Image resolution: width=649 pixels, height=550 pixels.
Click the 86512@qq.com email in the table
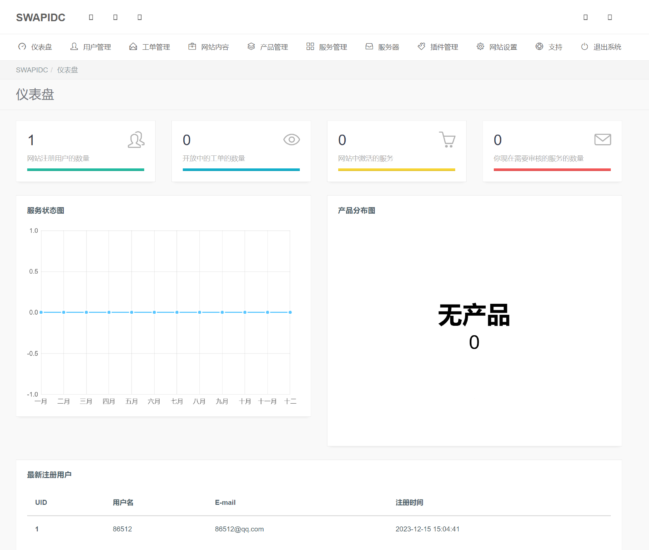point(239,528)
